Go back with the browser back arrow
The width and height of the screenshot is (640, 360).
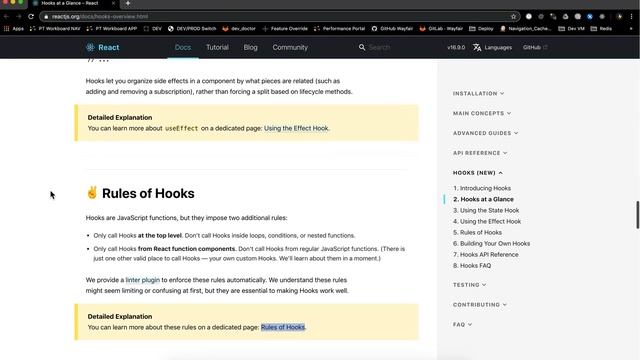pyautogui.click(x=6, y=16)
